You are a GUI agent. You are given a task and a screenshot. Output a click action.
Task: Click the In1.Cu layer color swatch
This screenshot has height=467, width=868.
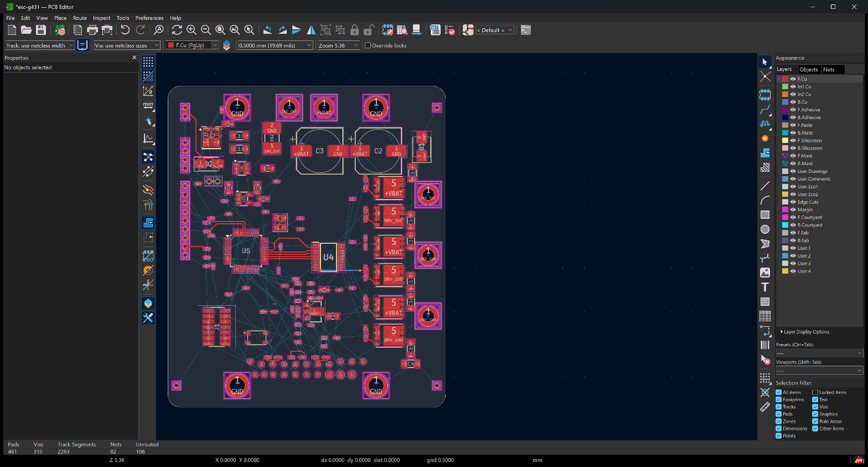coord(785,87)
